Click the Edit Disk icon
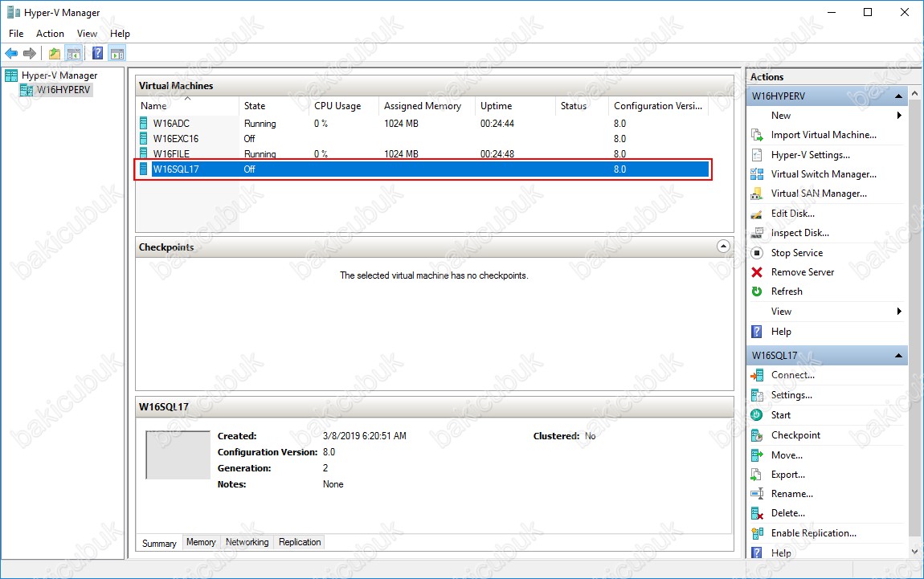 click(x=757, y=214)
